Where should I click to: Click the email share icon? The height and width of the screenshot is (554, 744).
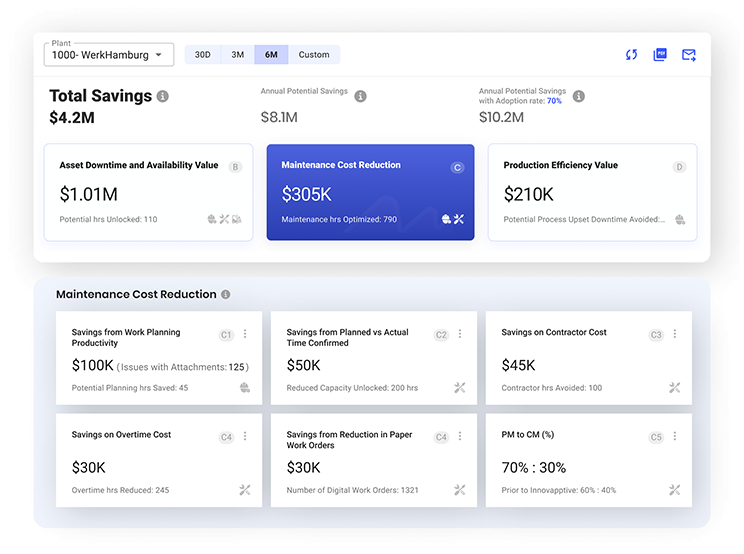689,55
